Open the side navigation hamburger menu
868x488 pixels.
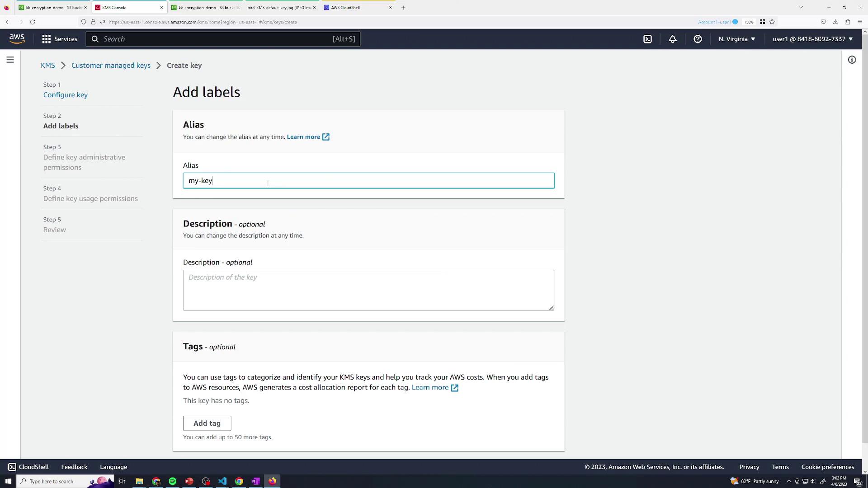coord(10,60)
